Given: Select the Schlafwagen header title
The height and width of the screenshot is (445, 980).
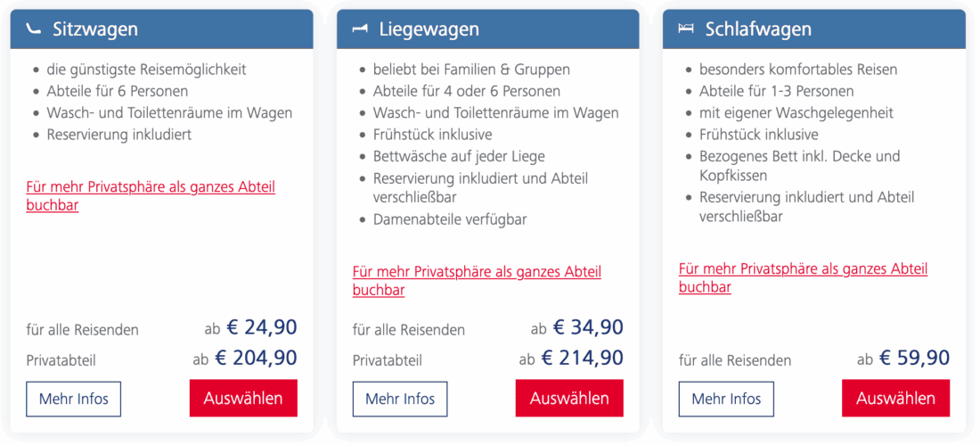Looking at the screenshot, I should [758, 29].
